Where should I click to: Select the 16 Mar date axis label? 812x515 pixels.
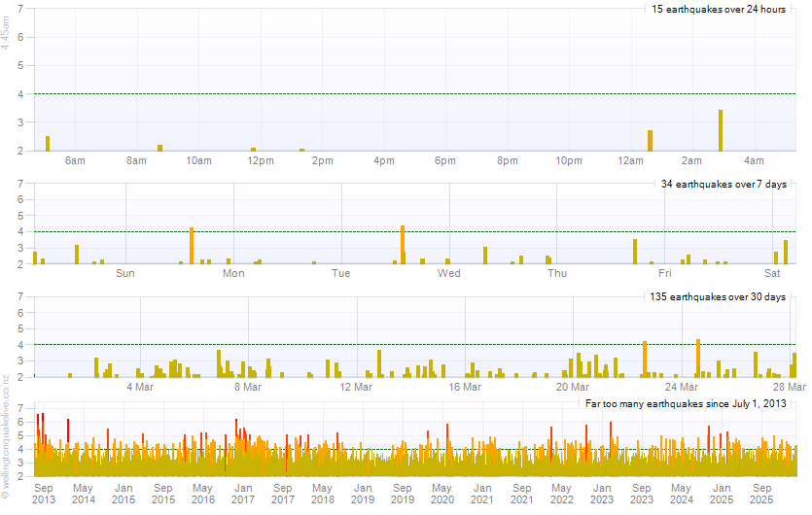click(465, 387)
